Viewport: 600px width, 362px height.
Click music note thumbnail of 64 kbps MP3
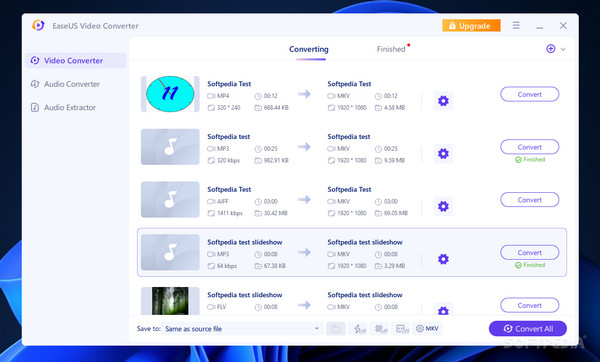tap(170, 252)
